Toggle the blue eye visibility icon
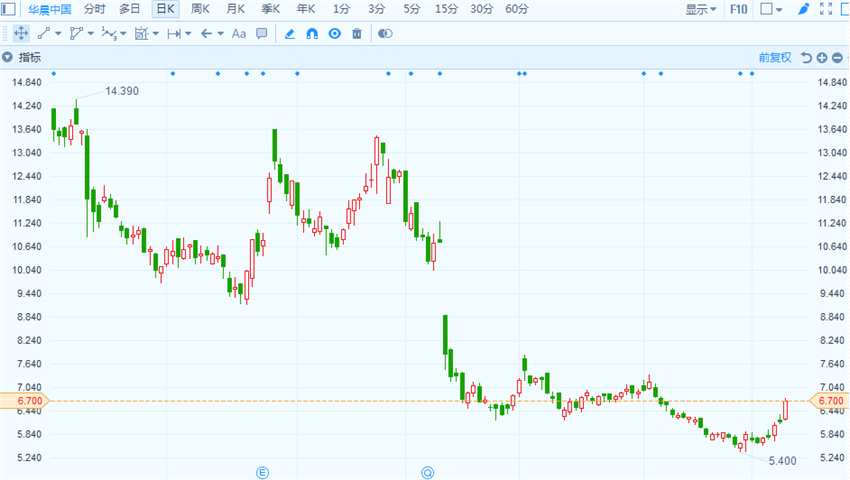850x480 pixels. (335, 34)
